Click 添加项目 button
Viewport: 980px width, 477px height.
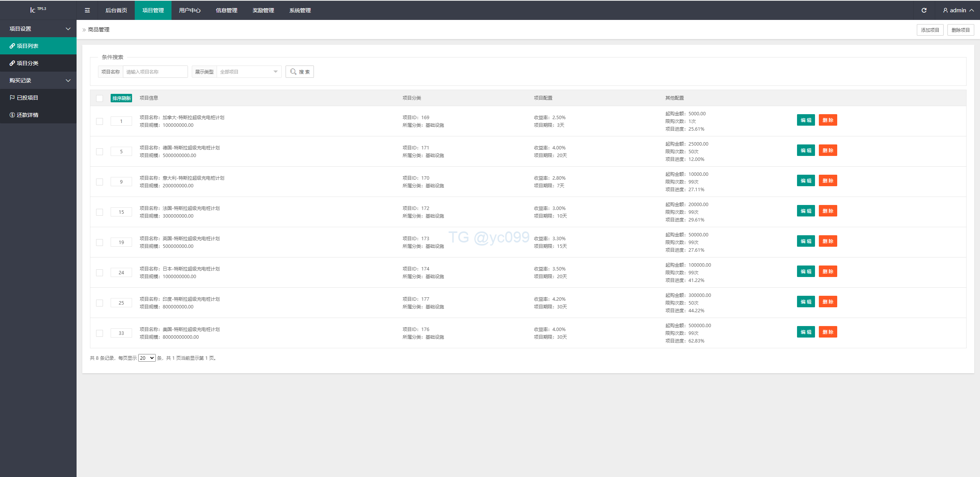pyautogui.click(x=930, y=30)
